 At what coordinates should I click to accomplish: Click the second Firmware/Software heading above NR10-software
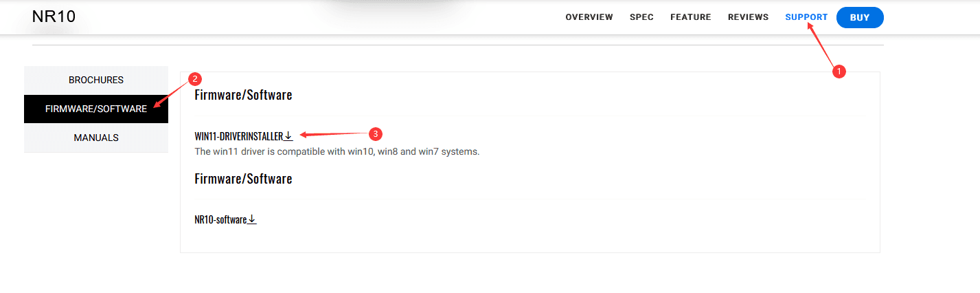click(243, 179)
